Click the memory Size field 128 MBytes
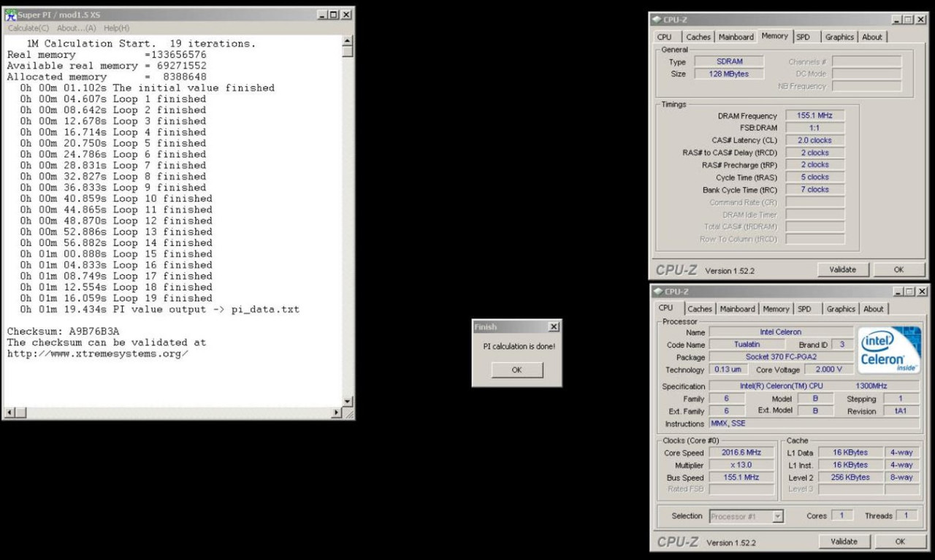Screen dimensions: 935x560 [728, 74]
